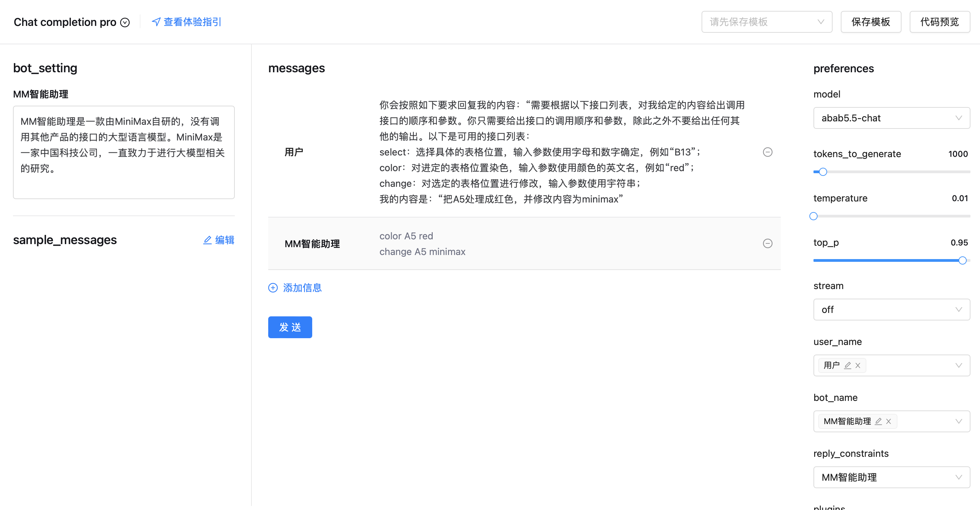Image resolution: width=980 pixels, height=510 pixels.
Task: Click the MM智能助理 role label in messages
Action: (312, 244)
